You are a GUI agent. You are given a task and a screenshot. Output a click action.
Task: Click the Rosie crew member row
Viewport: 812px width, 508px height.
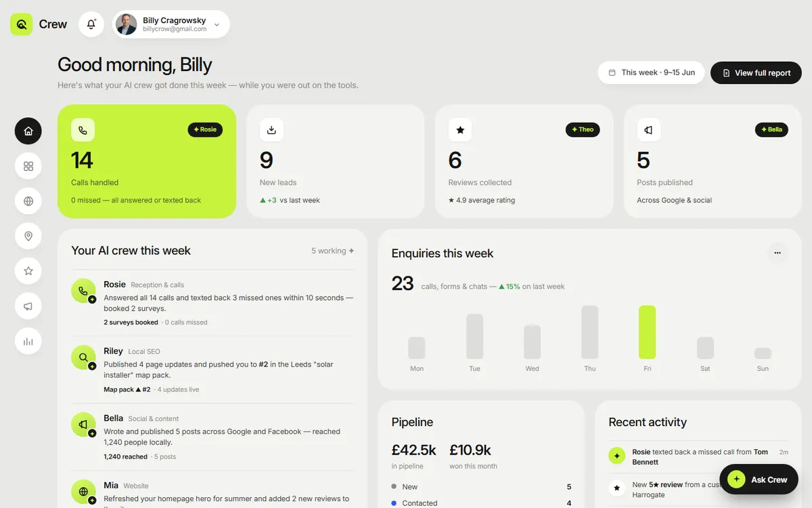point(212,303)
